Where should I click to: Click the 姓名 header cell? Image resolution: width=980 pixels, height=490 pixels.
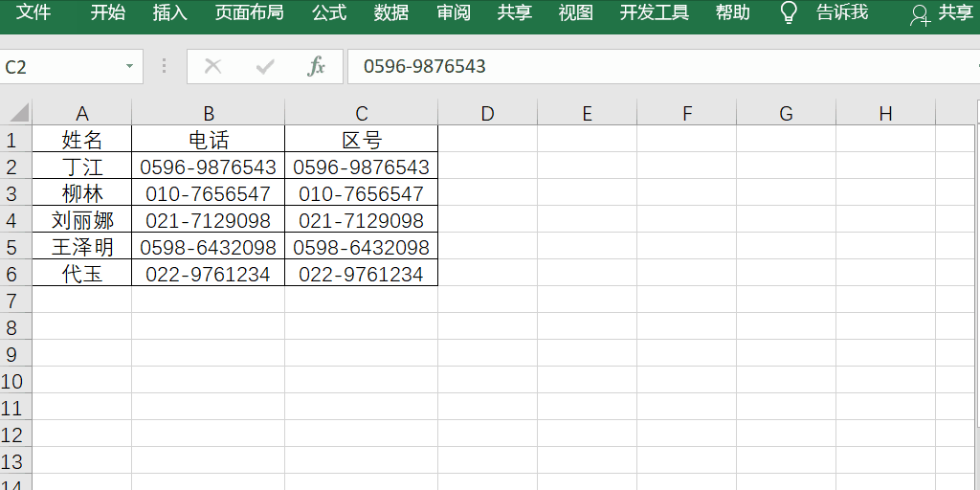coord(82,139)
